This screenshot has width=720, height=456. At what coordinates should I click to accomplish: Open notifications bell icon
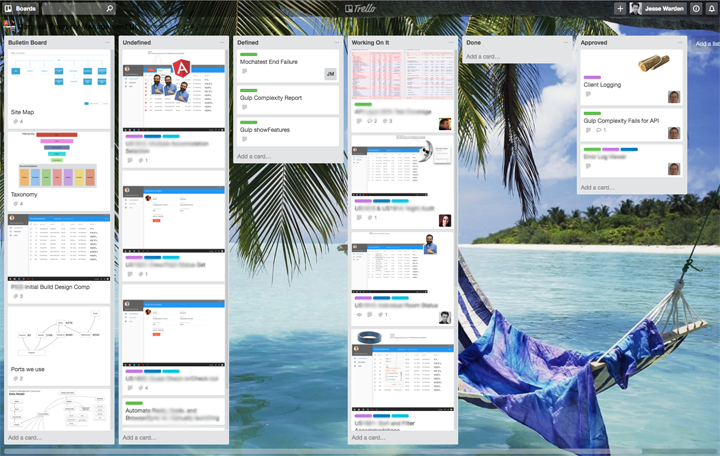(711, 8)
